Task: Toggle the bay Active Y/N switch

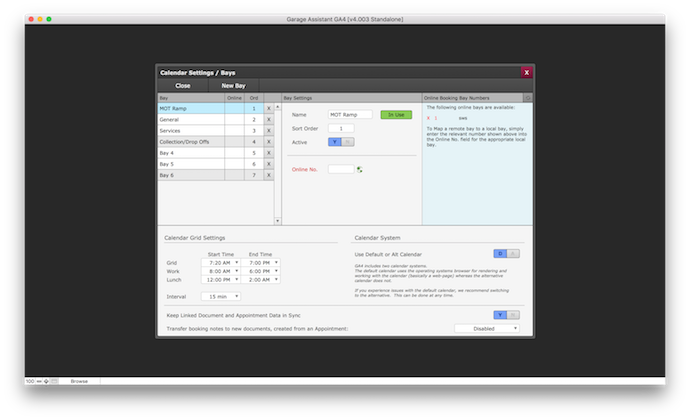Action: 341,142
